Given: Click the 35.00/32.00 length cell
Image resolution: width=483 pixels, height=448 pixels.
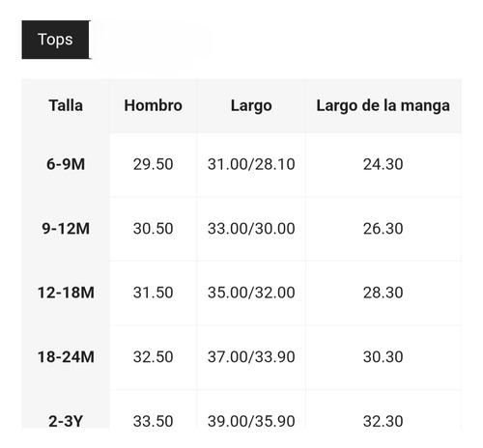Looking at the screenshot, I should pyautogui.click(x=251, y=293).
